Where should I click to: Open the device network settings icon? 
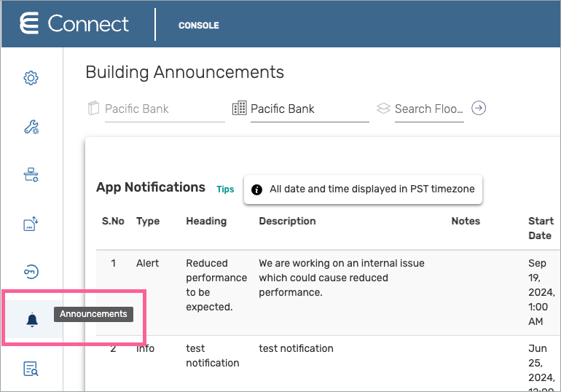click(x=31, y=175)
